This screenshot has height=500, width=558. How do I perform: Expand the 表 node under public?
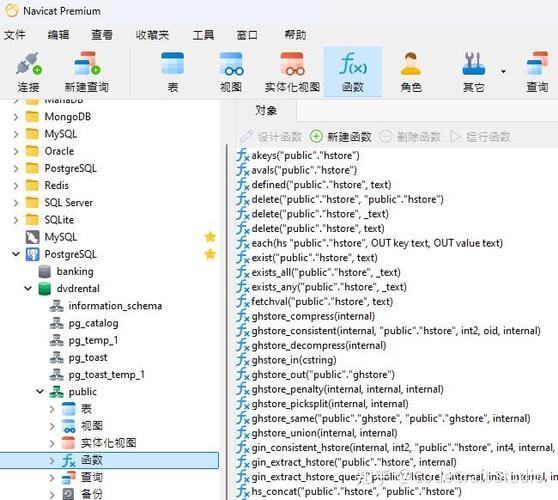52,409
